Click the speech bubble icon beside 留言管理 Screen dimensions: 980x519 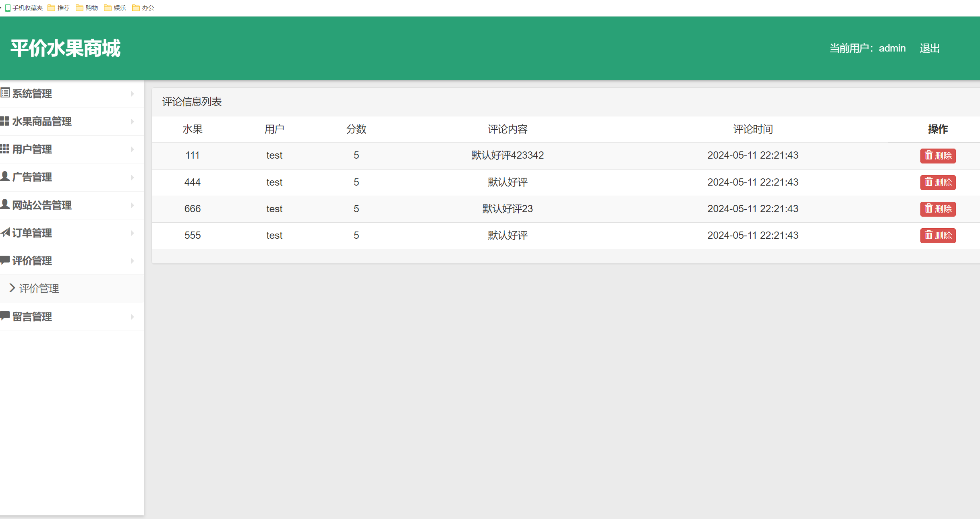tap(5, 316)
